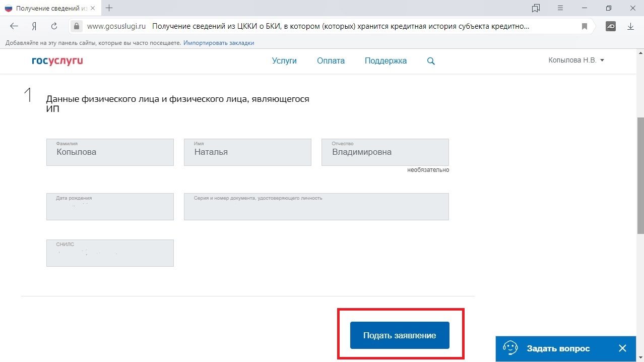Go to the Оплата section
Viewport: 644px width, 362px height.
click(x=331, y=61)
